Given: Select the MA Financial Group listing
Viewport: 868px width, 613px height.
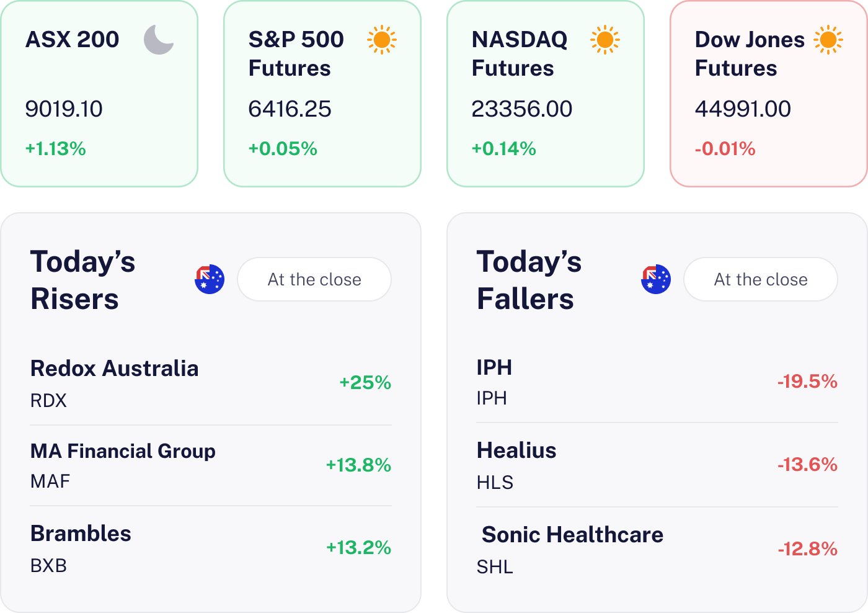Looking at the screenshot, I should click(123, 451).
